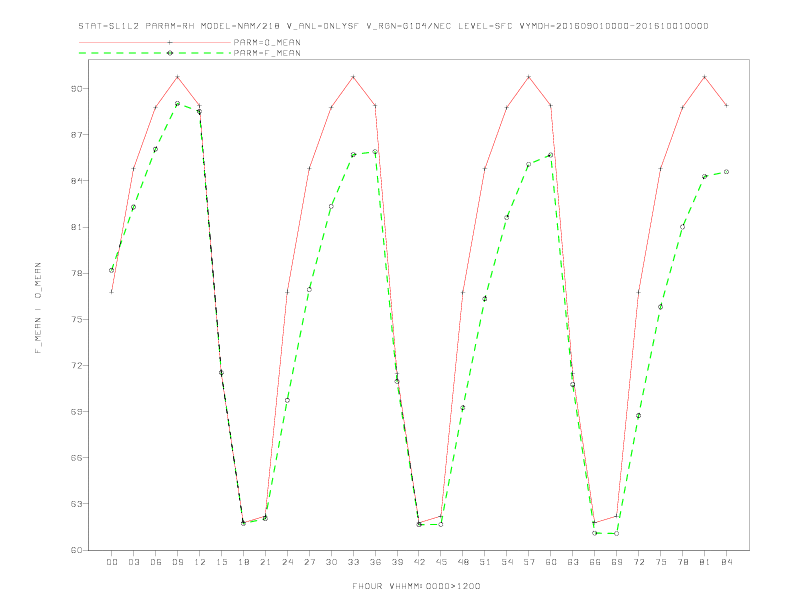
Task: Click x-axis forecast hour label 30
Action: click(331, 562)
